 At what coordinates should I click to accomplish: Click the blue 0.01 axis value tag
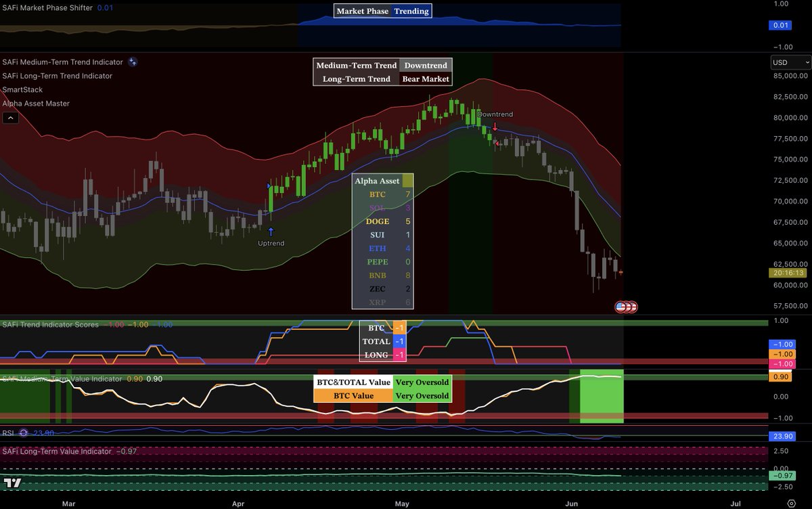781,26
